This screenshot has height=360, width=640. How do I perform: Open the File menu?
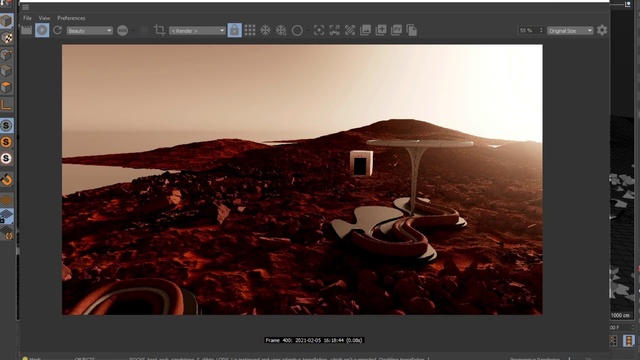click(27, 18)
